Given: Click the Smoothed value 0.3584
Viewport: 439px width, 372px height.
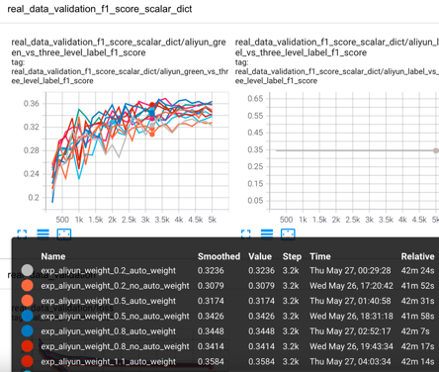Looking at the screenshot, I should coord(211,361).
